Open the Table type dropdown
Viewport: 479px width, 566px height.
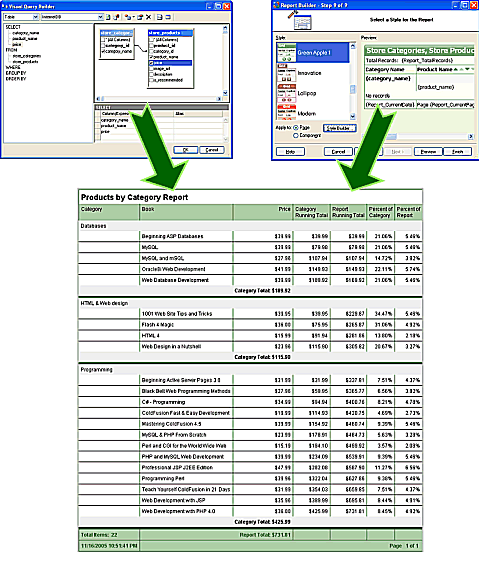36,17
